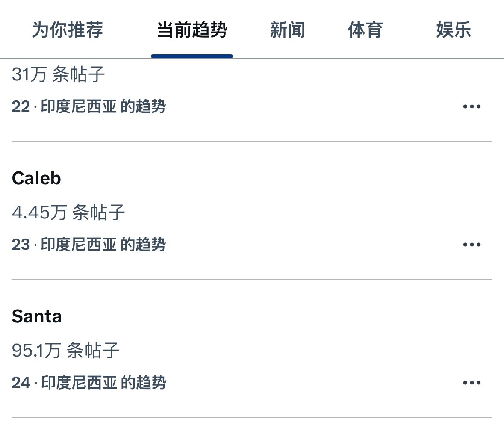The height and width of the screenshot is (425, 504).
Task: Open more options for the Caleb trend
Action: pyautogui.click(x=472, y=245)
